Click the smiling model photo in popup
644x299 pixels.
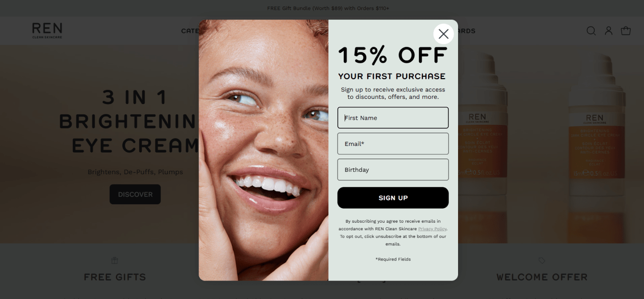(x=264, y=150)
